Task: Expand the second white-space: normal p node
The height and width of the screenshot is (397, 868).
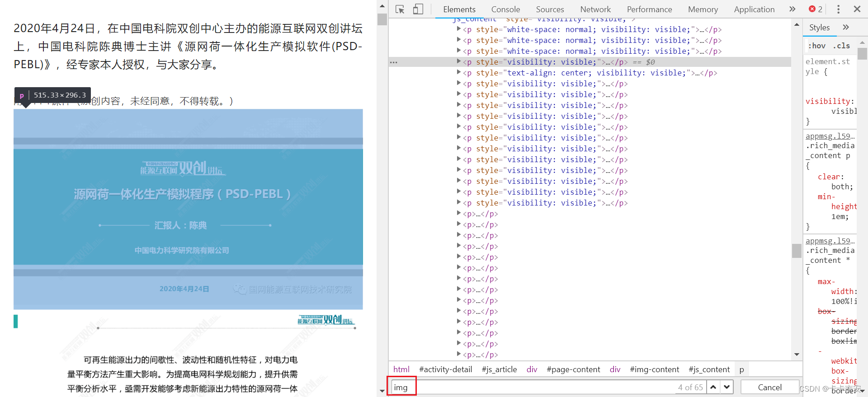Action: pyautogui.click(x=459, y=40)
